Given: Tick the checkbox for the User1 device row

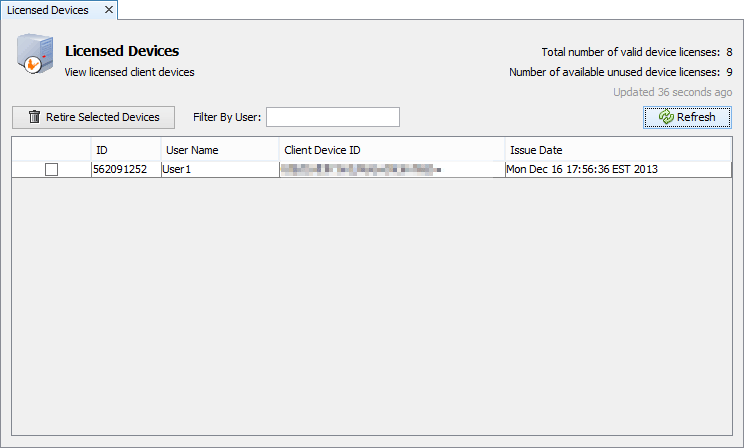Looking at the screenshot, I should point(51,170).
